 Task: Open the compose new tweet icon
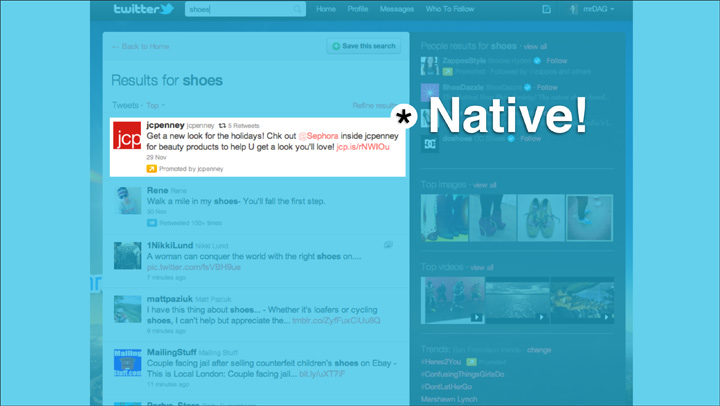pyautogui.click(x=546, y=9)
